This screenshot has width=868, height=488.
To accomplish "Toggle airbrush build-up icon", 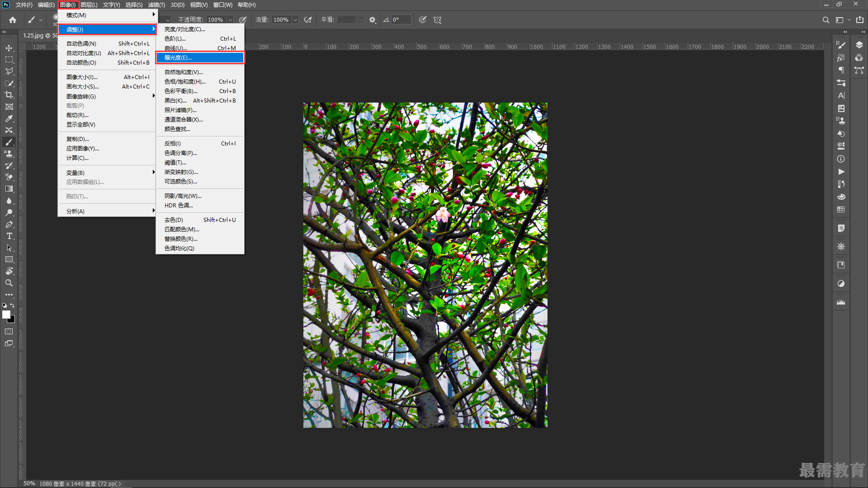I will point(308,20).
